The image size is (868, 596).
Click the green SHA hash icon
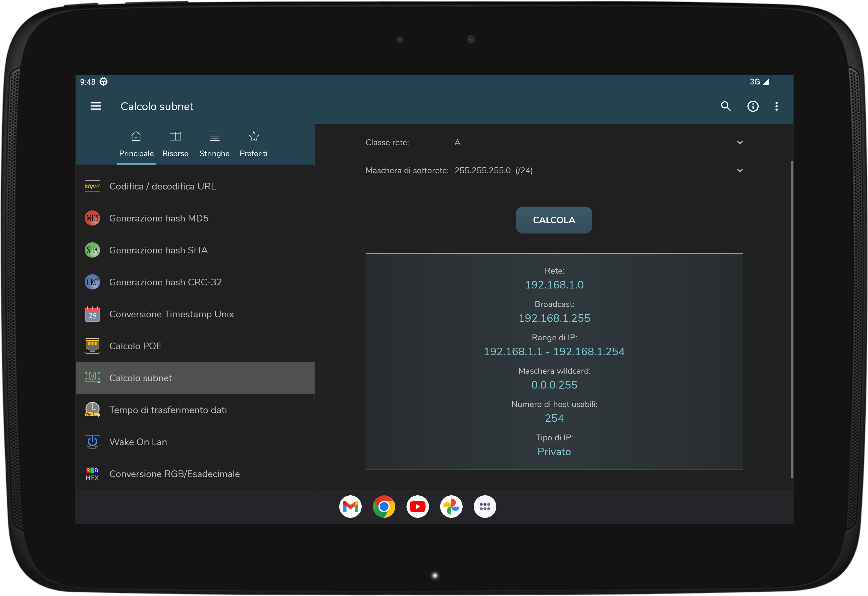pyautogui.click(x=92, y=250)
